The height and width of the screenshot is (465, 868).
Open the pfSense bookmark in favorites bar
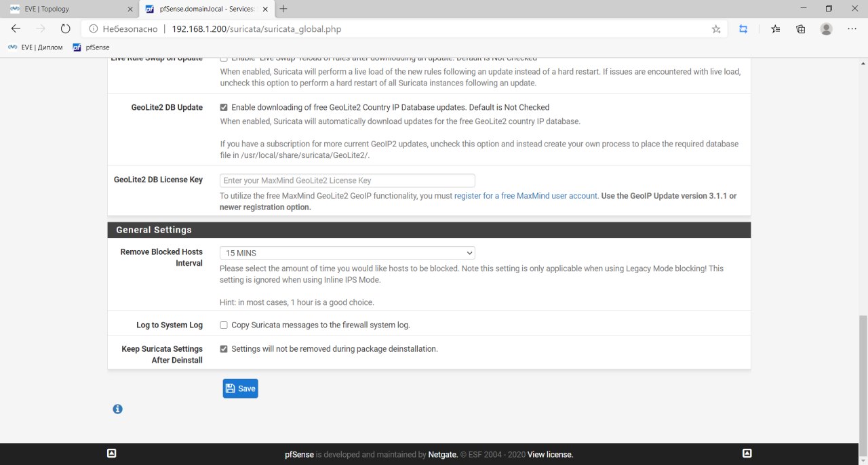92,47
